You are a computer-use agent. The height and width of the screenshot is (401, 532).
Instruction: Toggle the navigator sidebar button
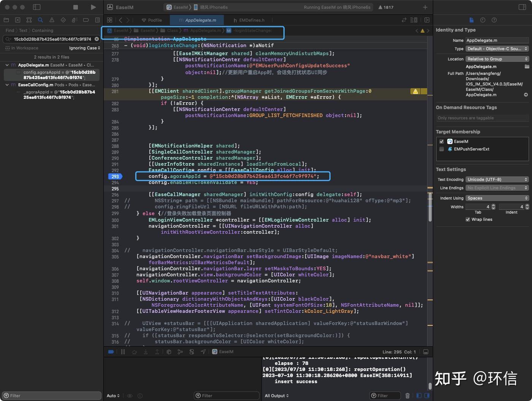pos(37,7)
